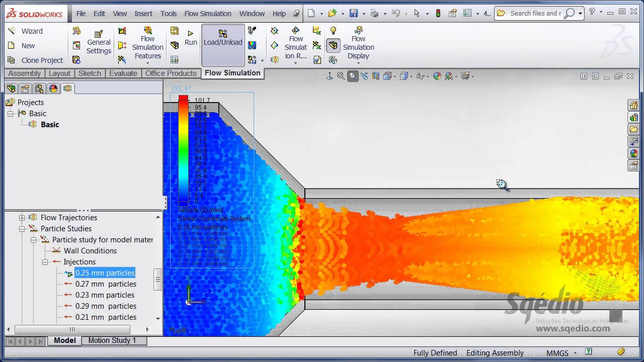Click the save results disk icon in ribbon

[x=252, y=45]
